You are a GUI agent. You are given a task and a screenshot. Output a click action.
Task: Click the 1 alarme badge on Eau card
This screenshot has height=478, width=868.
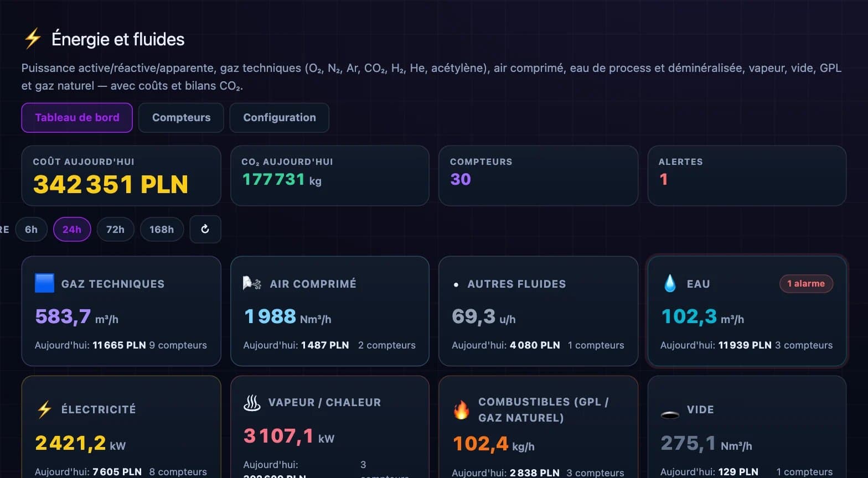(x=806, y=283)
